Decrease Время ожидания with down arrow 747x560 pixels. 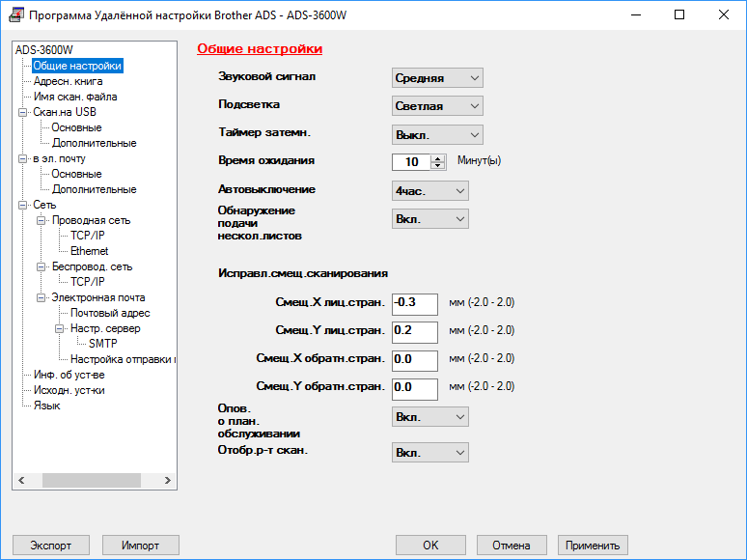[438, 166]
